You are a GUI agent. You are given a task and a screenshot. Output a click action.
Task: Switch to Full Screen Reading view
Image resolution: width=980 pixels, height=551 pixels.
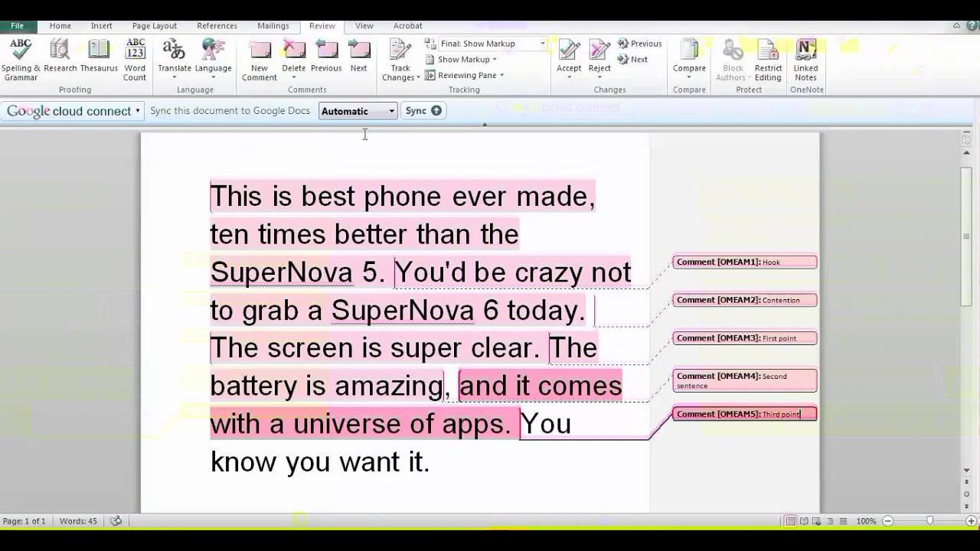point(804,521)
